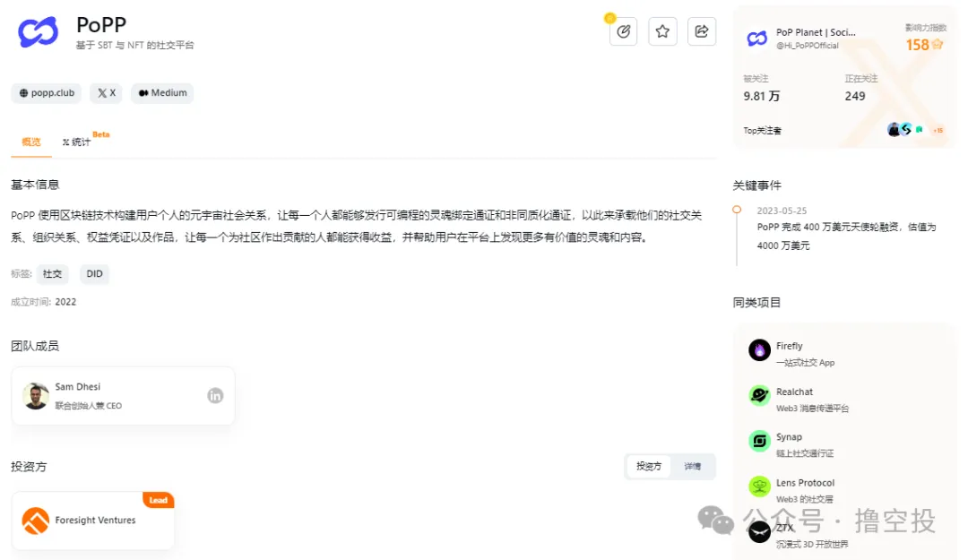Open the Synap project
This screenshot has width=968, height=560.
pyautogui.click(x=789, y=437)
